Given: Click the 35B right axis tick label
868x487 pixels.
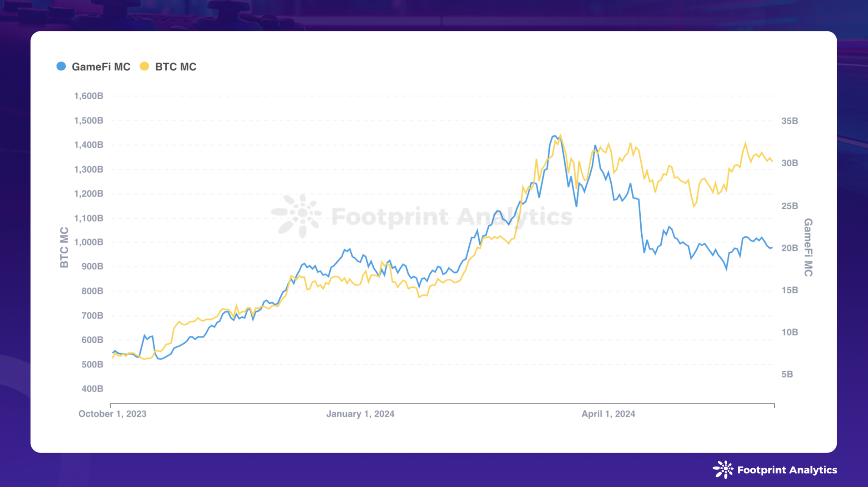Looking at the screenshot, I should pyautogui.click(x=790, y=121).
